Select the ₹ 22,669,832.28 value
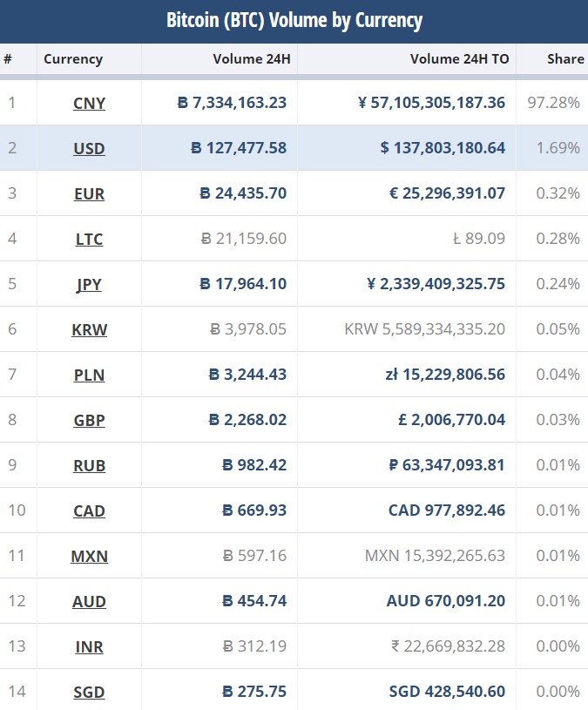The height and width of the screenshot is (710, 588). [448, 646]
